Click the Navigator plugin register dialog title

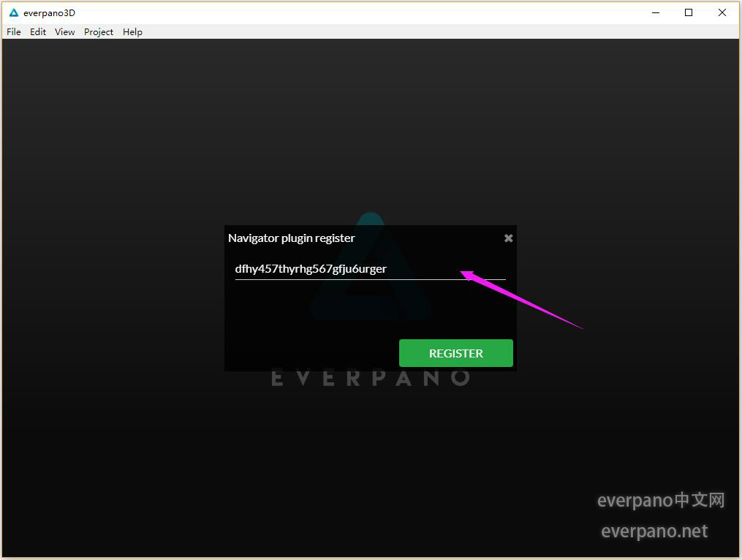coord(292,238)
